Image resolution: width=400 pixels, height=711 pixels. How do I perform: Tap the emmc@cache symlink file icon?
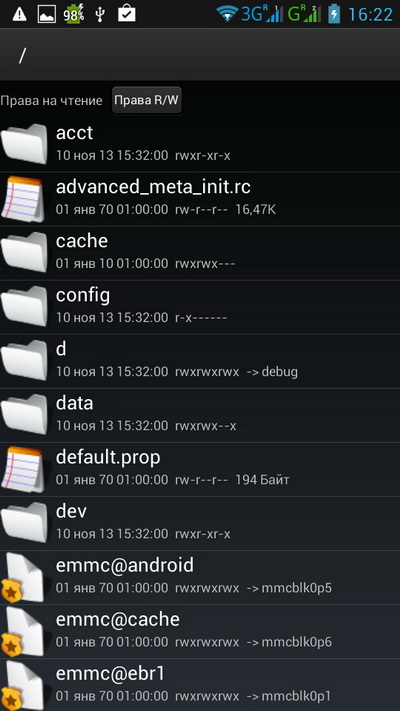click(x=23, y=632)
